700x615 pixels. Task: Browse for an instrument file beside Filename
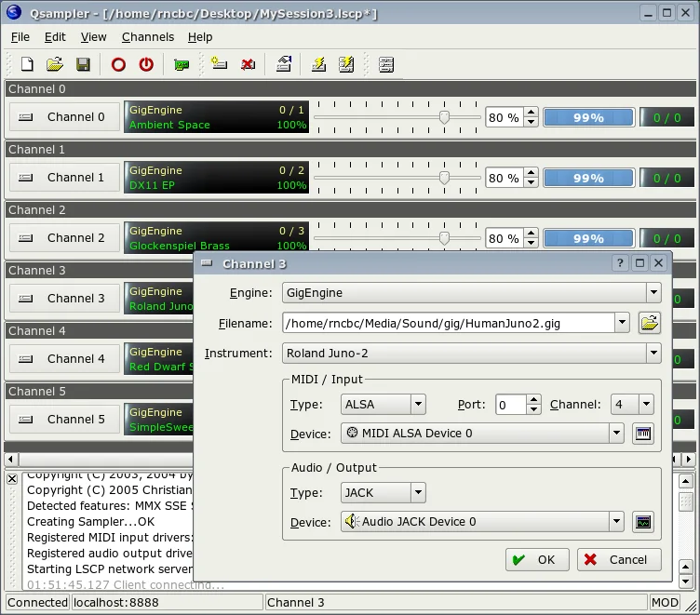650,323
